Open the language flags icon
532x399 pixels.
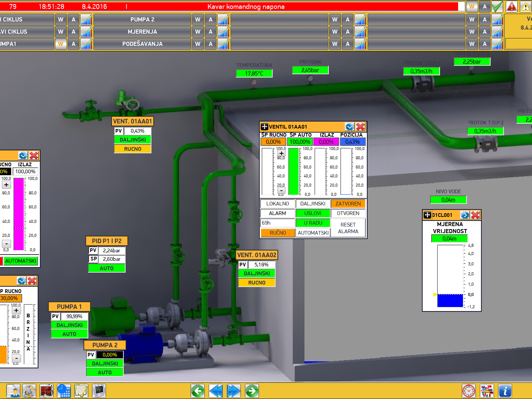(x=487, y=391)
